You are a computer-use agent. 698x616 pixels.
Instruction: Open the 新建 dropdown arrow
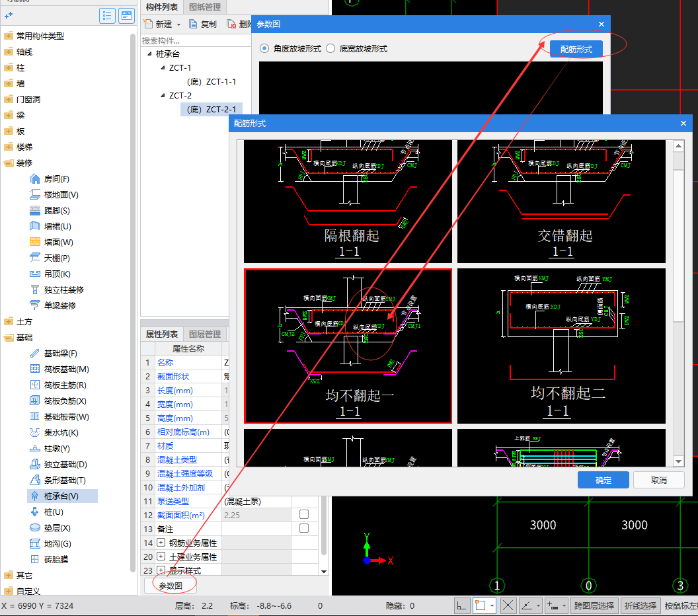pos(179,24)
